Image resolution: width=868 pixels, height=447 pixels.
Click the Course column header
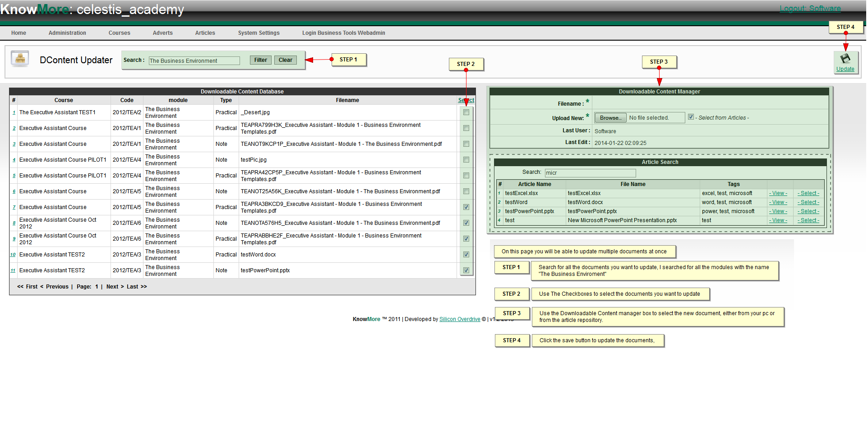(x=64, y=100)
